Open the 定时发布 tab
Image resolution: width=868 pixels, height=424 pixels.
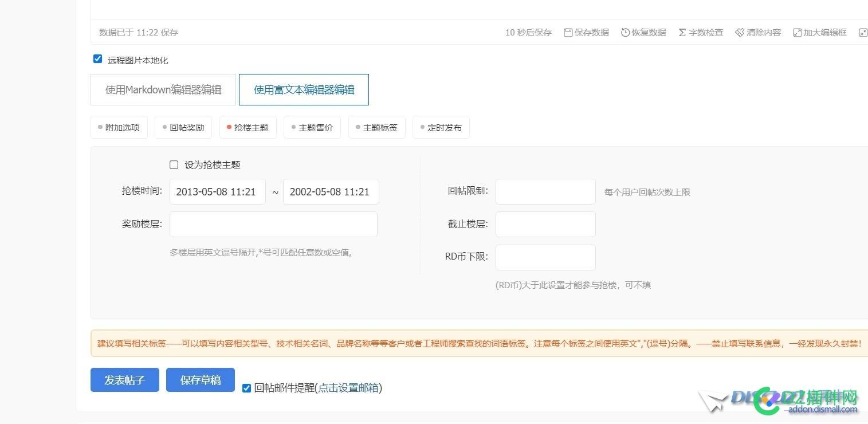(441, 127)
